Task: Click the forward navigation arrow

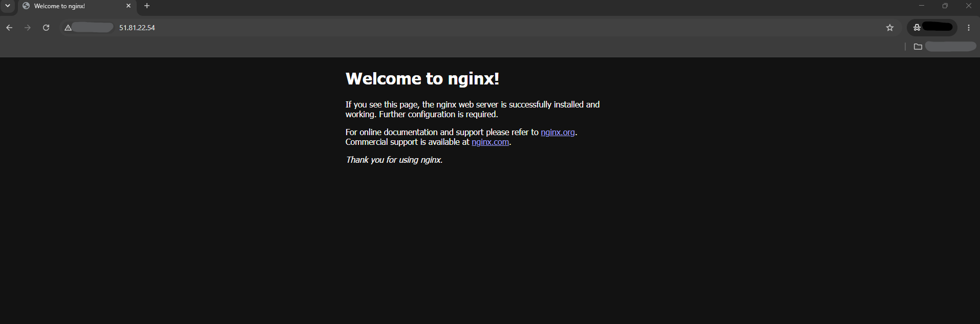Action: click(28, 28)
